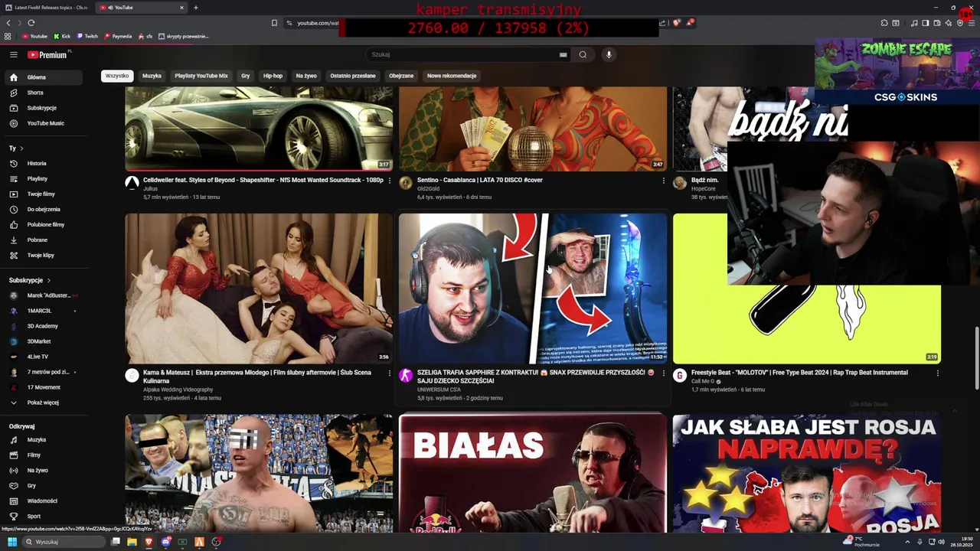The height and width of the screenshot is (551, 980).
Task: Open options menu for Sentino Casablanca video
Action: [x=664, y=181]
